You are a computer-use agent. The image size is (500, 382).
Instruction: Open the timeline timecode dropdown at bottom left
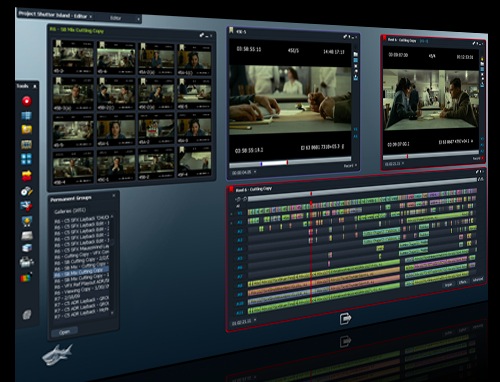[x=255, y=320]
